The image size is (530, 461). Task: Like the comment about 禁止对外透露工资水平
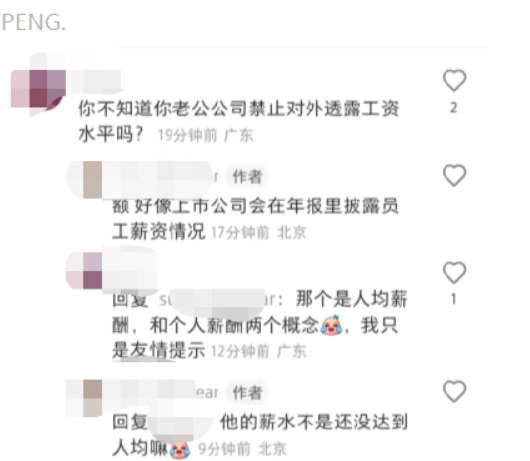tap(454, 80)
